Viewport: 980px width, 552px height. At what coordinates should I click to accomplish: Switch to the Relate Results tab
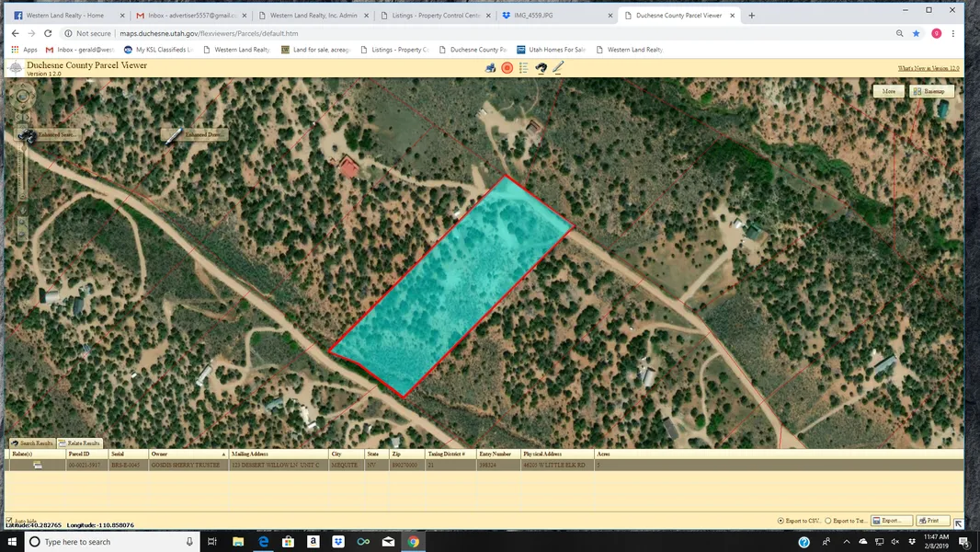pos(79,443)
